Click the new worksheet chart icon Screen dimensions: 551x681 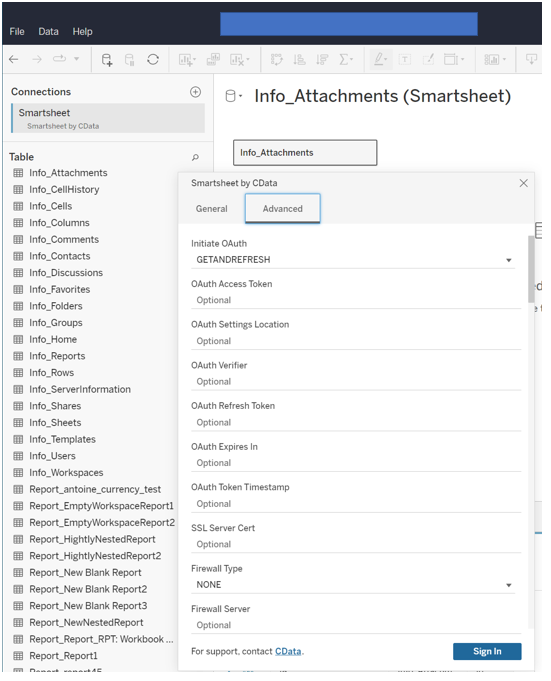click(x=187, y=60)
